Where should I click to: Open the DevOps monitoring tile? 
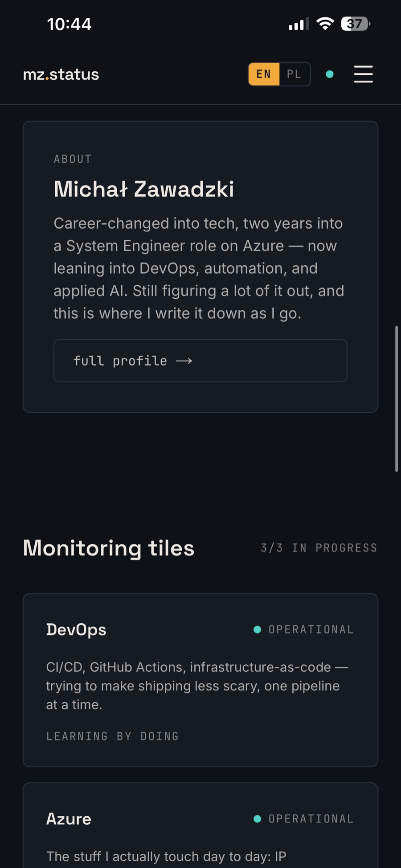tap(200, 680)
